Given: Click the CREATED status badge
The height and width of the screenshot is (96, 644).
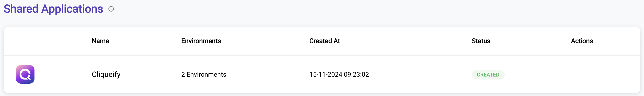Looking at the screenshot, I should [x=488, y=75].
